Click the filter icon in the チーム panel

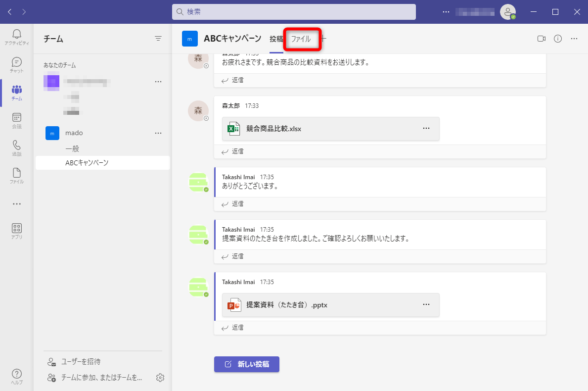click(158, 38)
